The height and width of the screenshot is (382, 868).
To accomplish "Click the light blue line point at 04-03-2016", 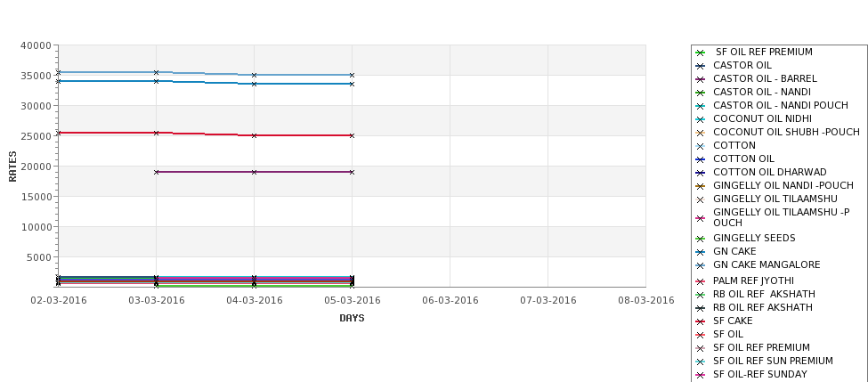I will click(254, 76).
